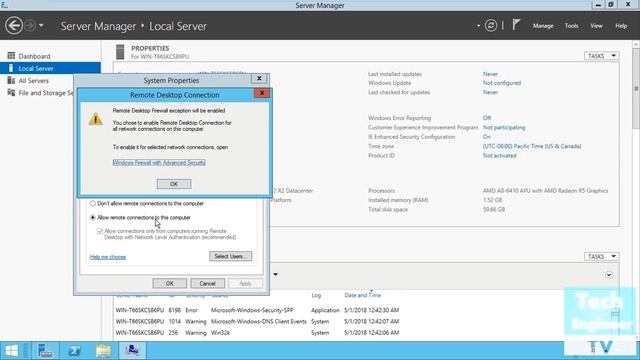The image size is (640, 360).
Task: Click Cancel in System Properties
Action: point(207,283)
